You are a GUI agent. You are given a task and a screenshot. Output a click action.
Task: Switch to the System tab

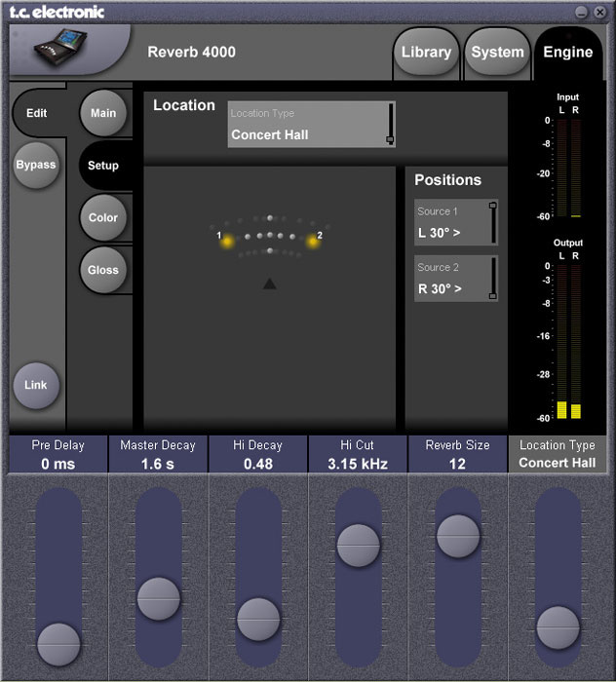coord(497,52)
